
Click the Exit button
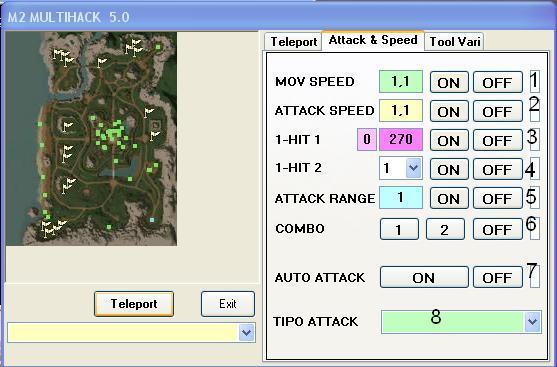point(228,304)
